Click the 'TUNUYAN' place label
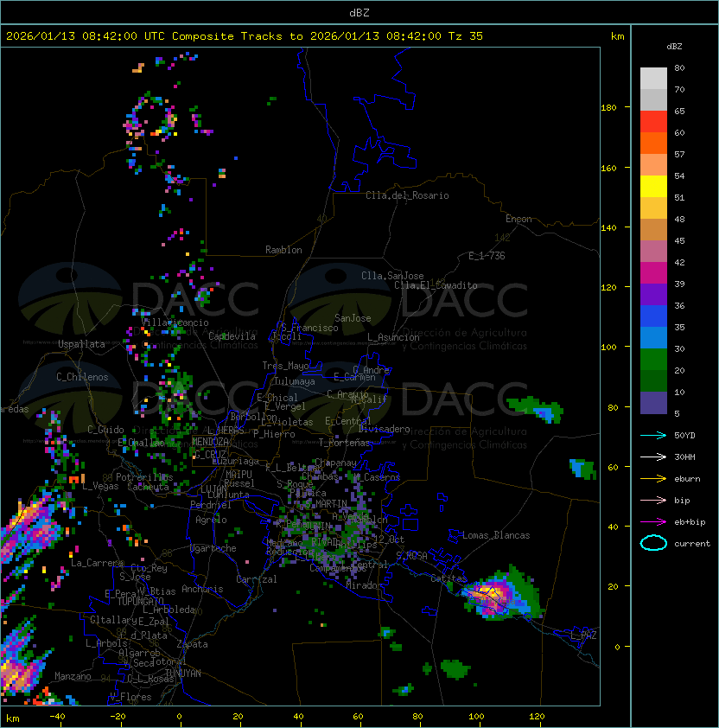Screen dimensions: 719x728 [183, 674]
